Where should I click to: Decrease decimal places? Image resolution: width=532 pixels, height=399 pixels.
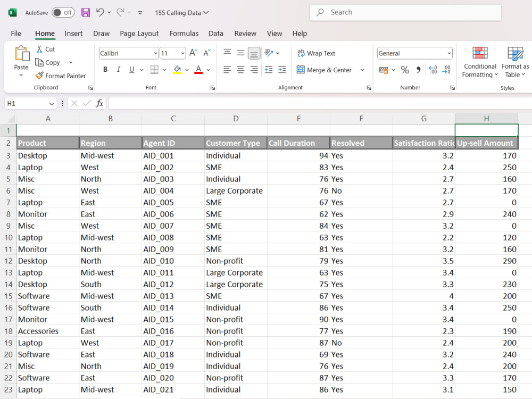click(446, 70)
